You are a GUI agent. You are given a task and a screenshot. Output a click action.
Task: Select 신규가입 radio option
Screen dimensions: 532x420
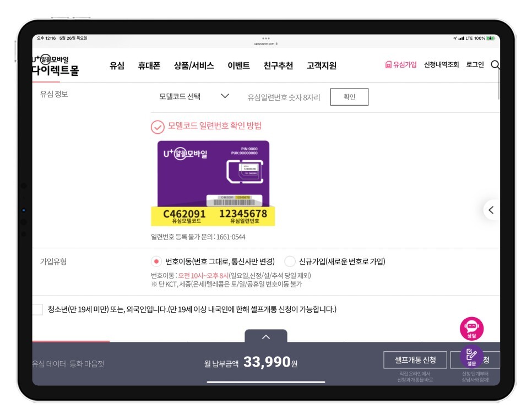pos(290,261)
